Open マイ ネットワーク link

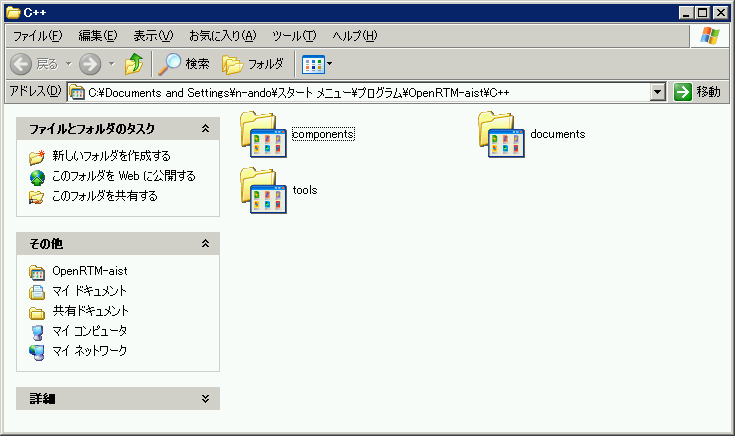[x=90, y=351]
